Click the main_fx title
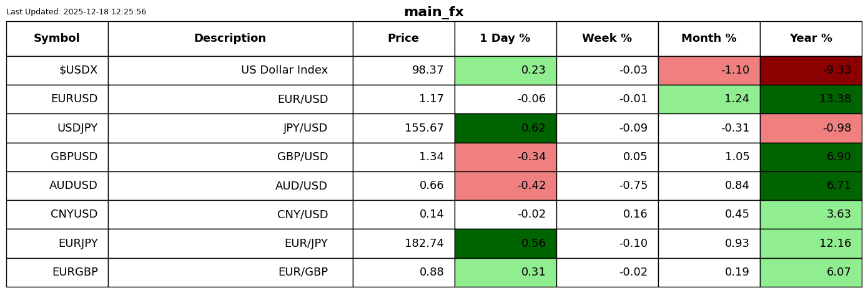Image resolution: width=868 pixels, height=293 pixels. pyautogui.click(x=434, y=12)
